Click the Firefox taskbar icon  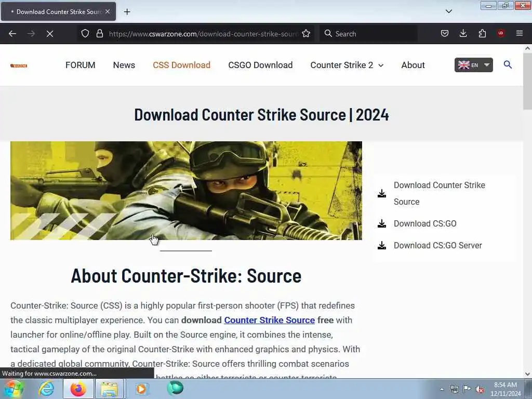78,389
